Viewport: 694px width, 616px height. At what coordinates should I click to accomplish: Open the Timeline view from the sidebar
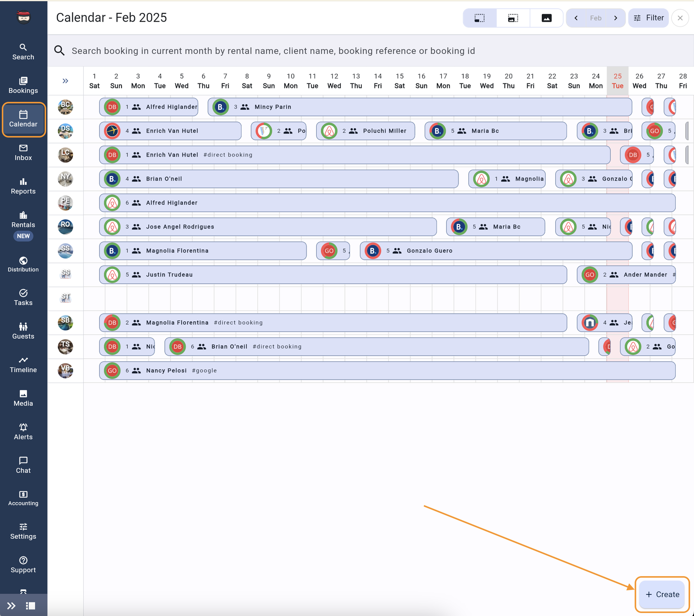[x=23, y=364]
